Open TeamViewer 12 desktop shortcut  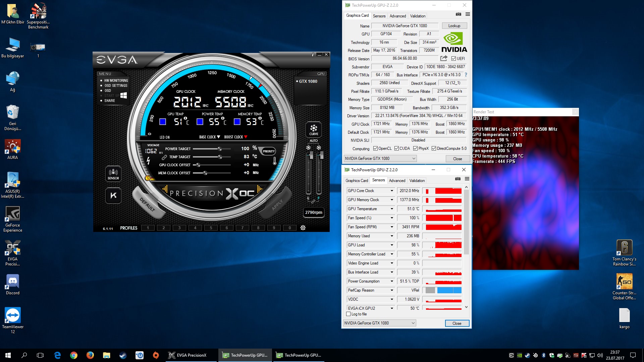(x=13, y=320)
